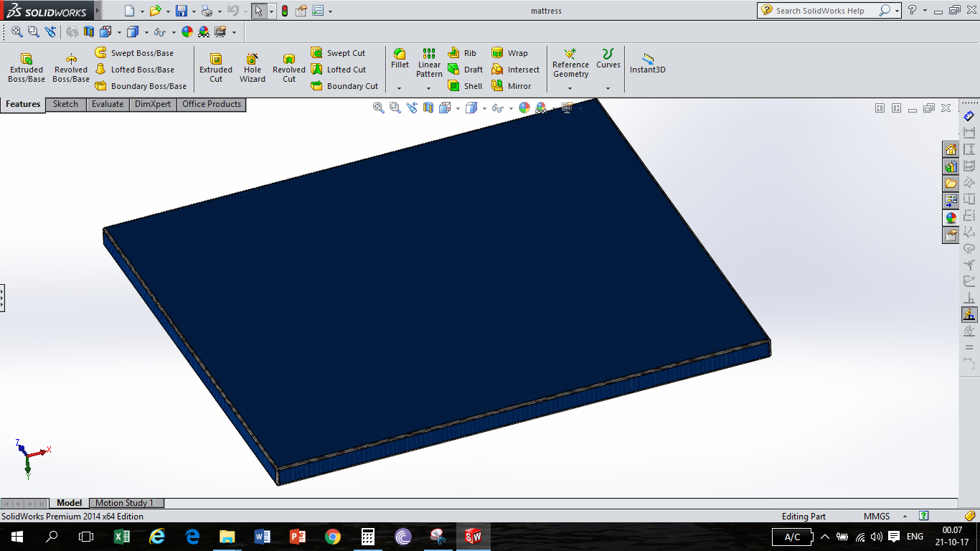Select the Mirror feature
Screen dimensions: 980x551
pos(511,86)
